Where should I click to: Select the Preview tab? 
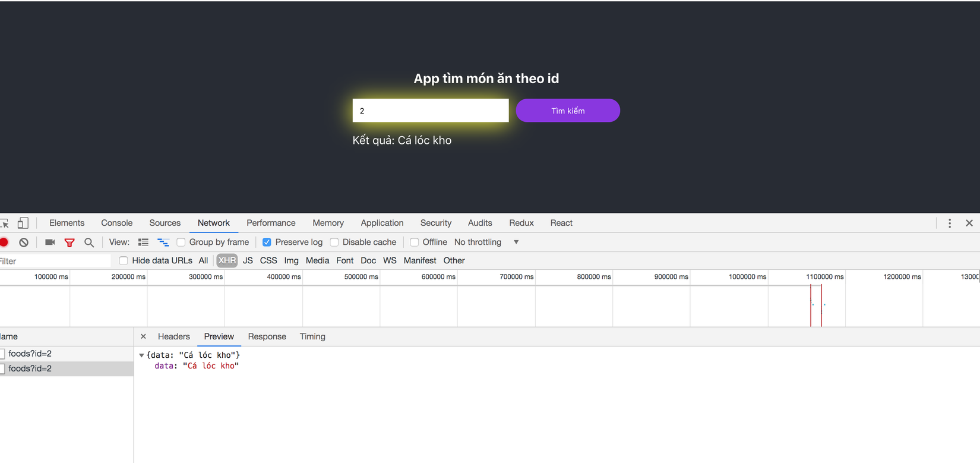[219, 337]
